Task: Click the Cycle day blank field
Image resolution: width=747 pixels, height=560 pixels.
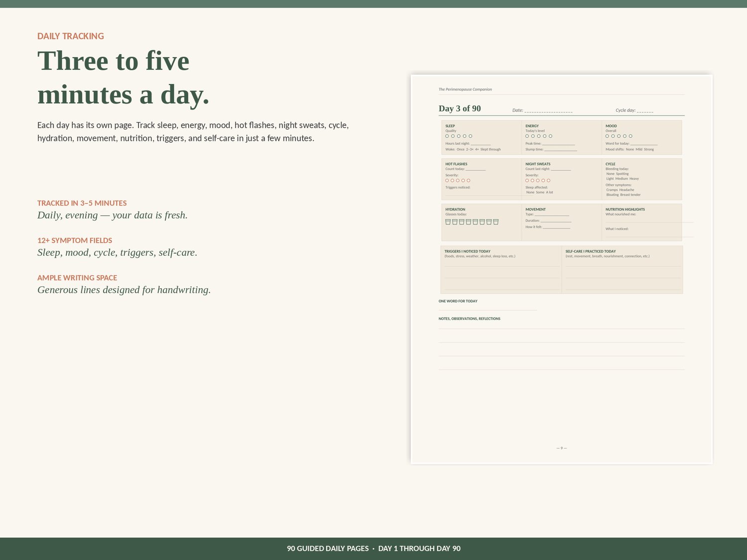Action: pos(645,111)
